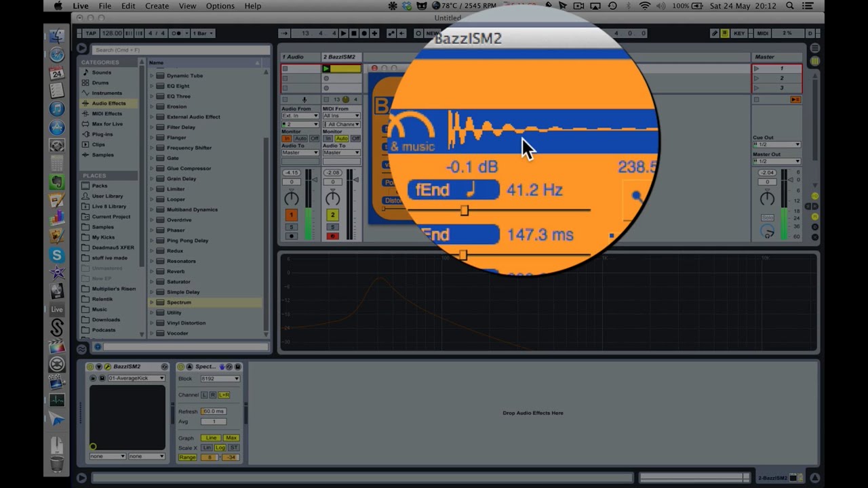This screenshot has width=868, height=488.
Task: Expand the EQ Eight folder
Action: point(152,86)
